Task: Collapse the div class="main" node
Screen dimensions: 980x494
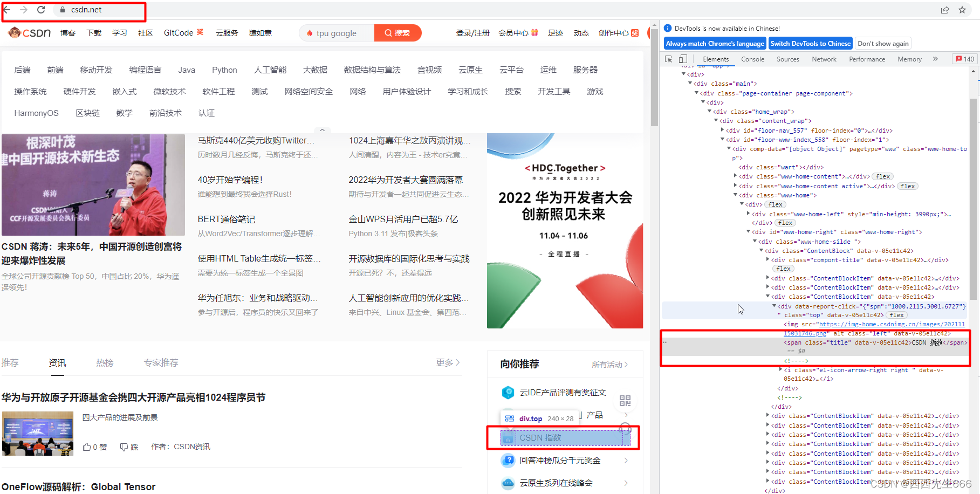Action: point(690,84)
